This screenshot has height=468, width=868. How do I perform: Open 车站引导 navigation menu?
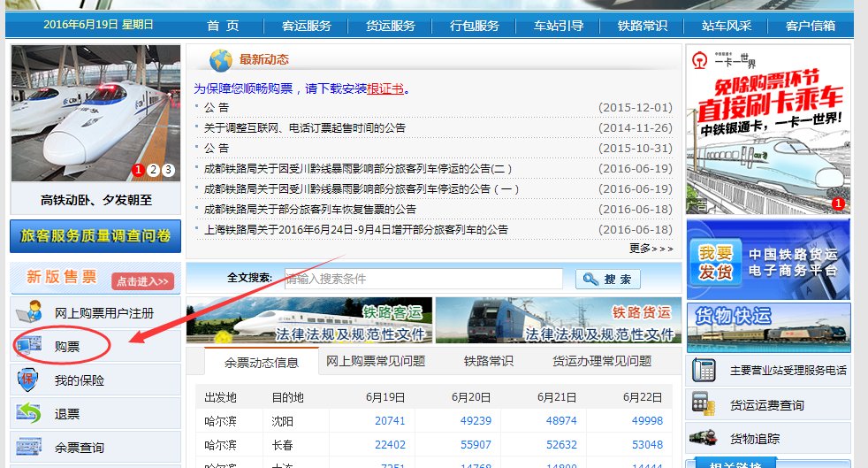[559, 26]
